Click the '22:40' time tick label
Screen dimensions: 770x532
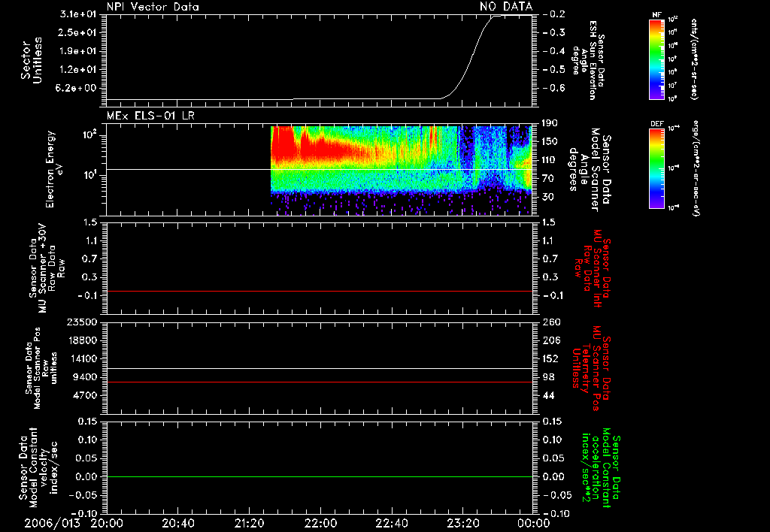click(391, 523)
